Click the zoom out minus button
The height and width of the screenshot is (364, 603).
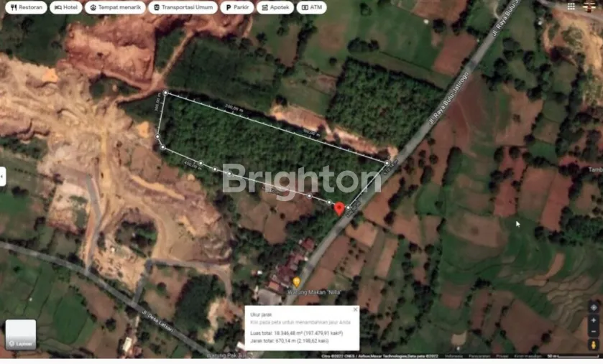[594, 332]
